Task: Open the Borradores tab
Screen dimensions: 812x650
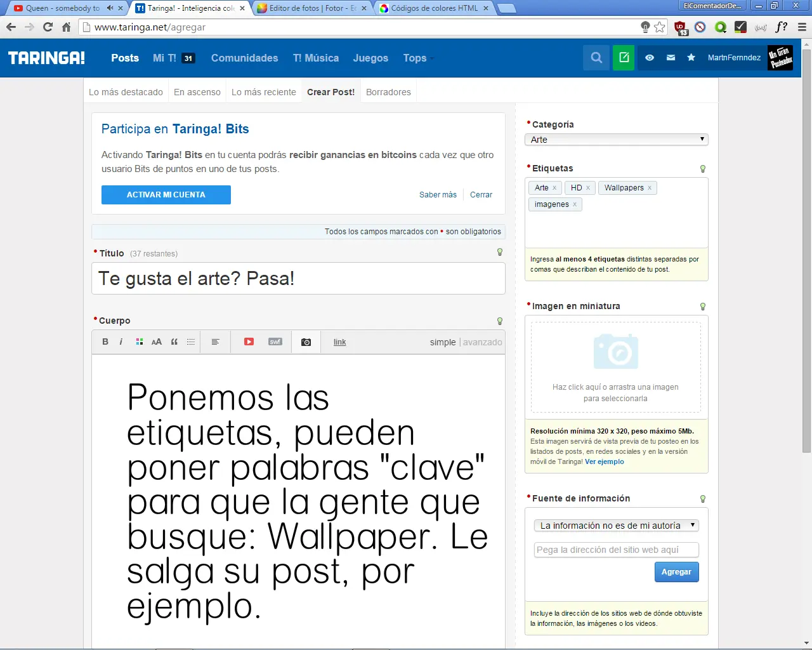Action: click(x=388, y=92)
